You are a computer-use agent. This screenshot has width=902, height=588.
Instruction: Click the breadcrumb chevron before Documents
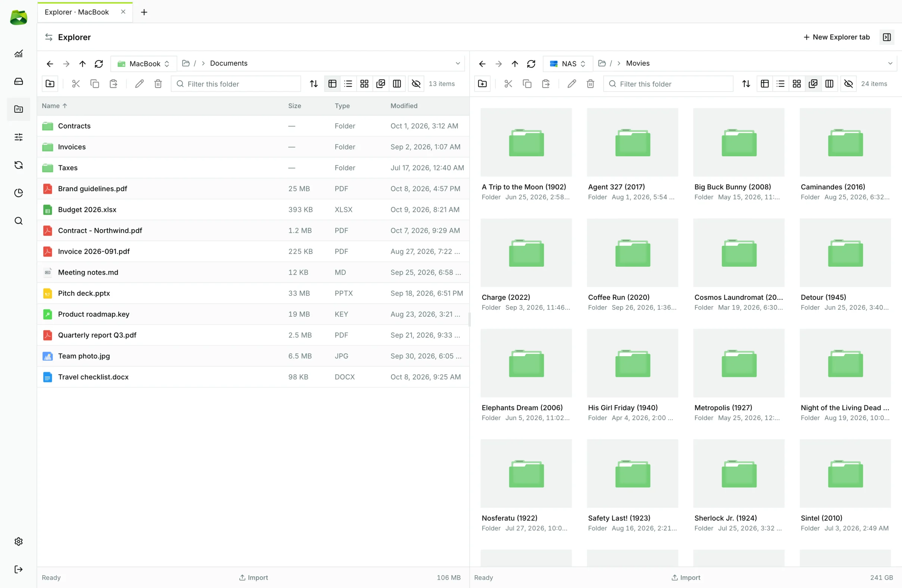(x=204, y=63)
